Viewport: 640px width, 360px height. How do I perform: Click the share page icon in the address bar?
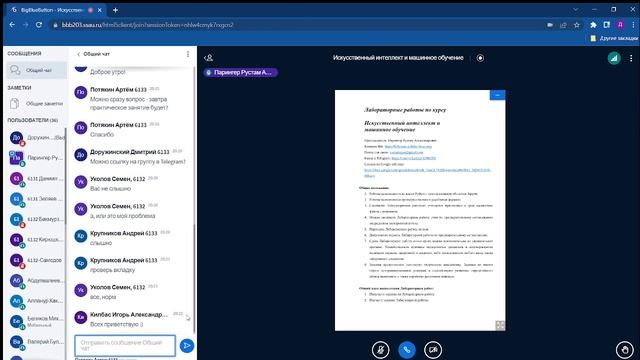tap(563, 25)
